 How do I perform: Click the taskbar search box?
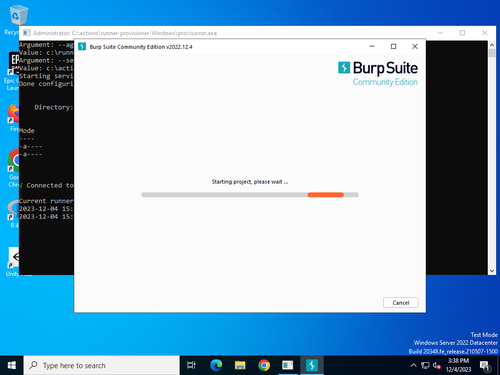click(x=101, y=366)
